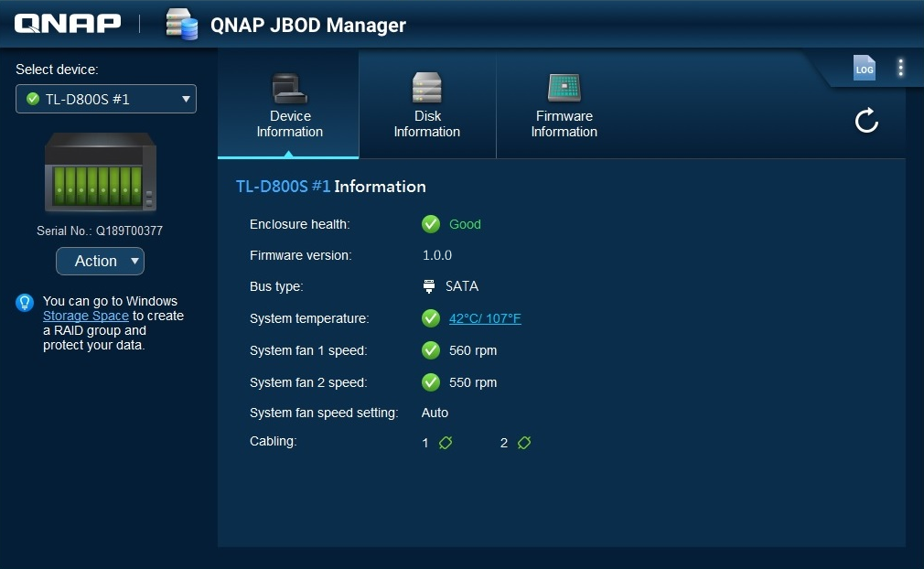Click the TL-D800S enclosure thumbnail image
Viewport: 924px width, 569px height.
[101, 173]
